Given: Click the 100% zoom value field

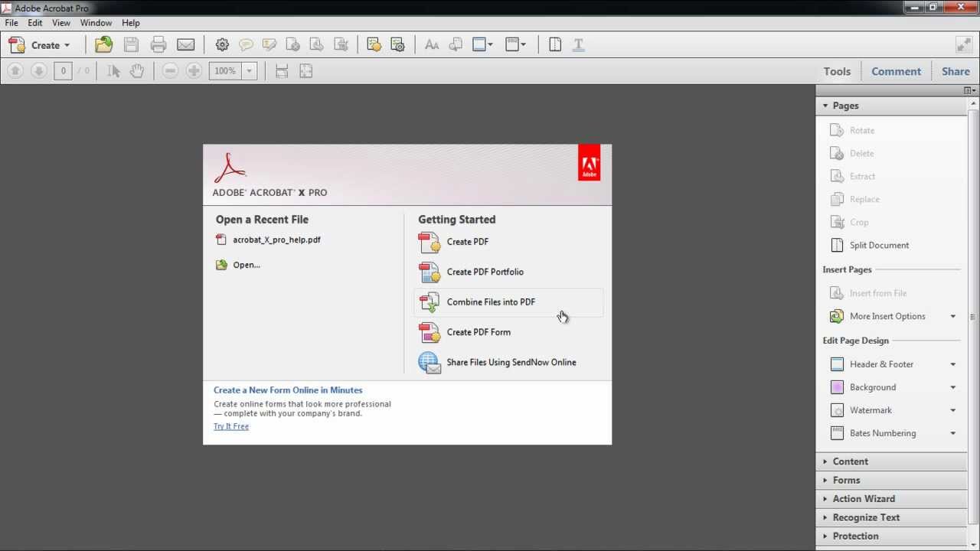Looking at the screenshot, I should click(225, 70).
